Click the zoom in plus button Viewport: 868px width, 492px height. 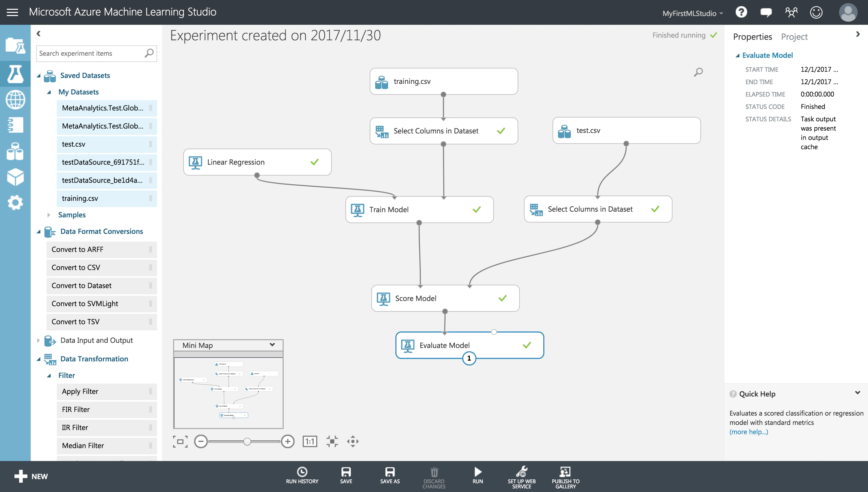tap(288, 441)
